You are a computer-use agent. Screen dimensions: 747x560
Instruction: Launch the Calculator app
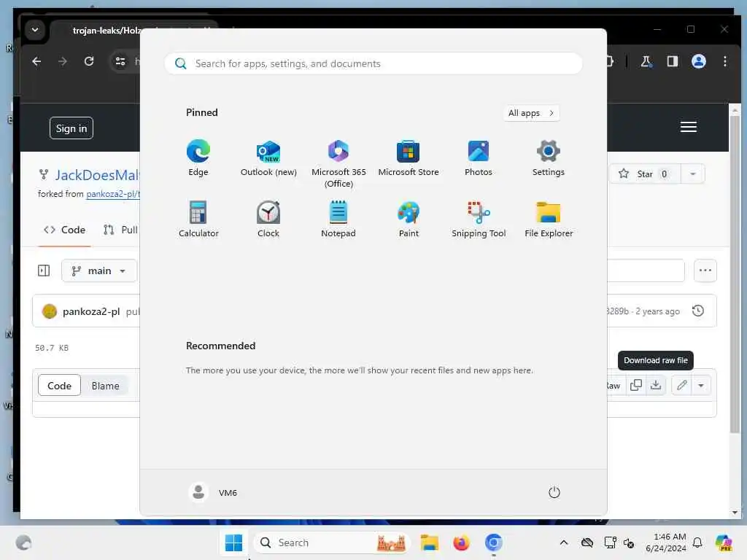[x=198, y=219]
